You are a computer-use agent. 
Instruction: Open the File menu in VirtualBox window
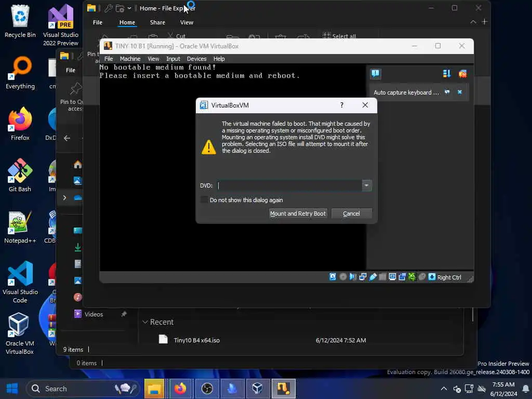click(109, 59)
